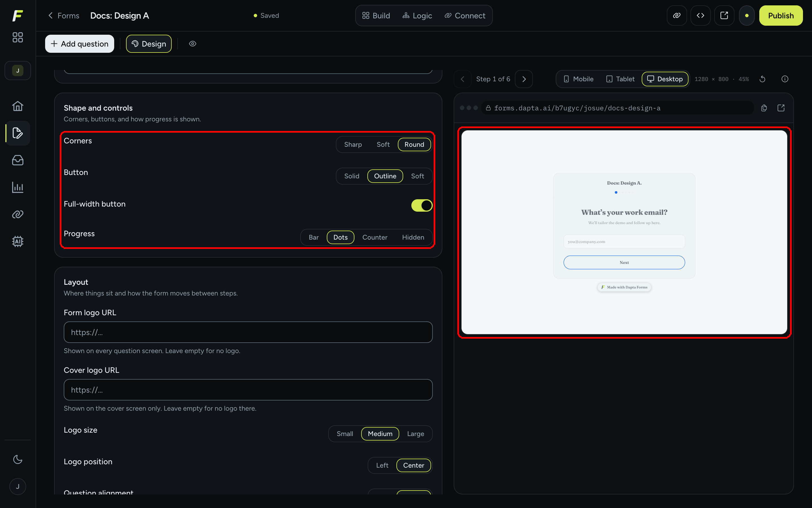Click the status dot button beside Publish
Viewport: 812px width, 508px height.
[747, 16]
